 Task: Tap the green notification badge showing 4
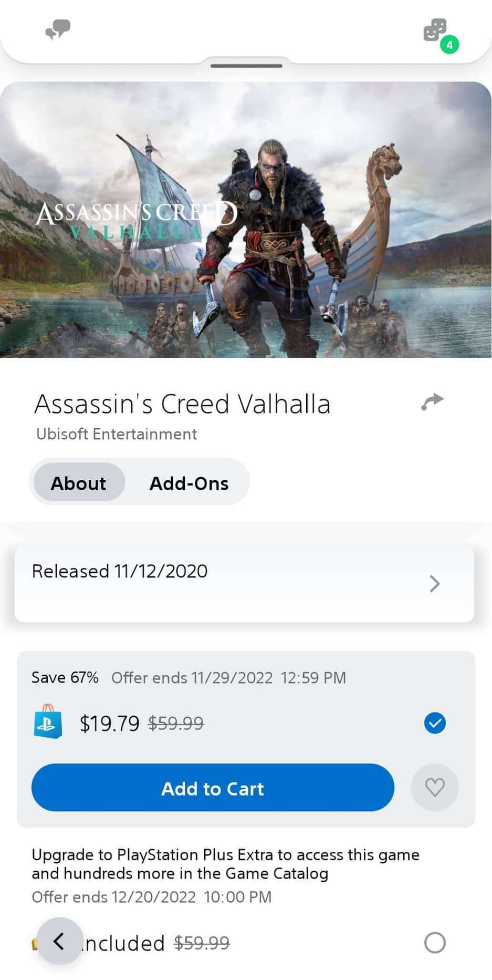(x=449, y=45)
